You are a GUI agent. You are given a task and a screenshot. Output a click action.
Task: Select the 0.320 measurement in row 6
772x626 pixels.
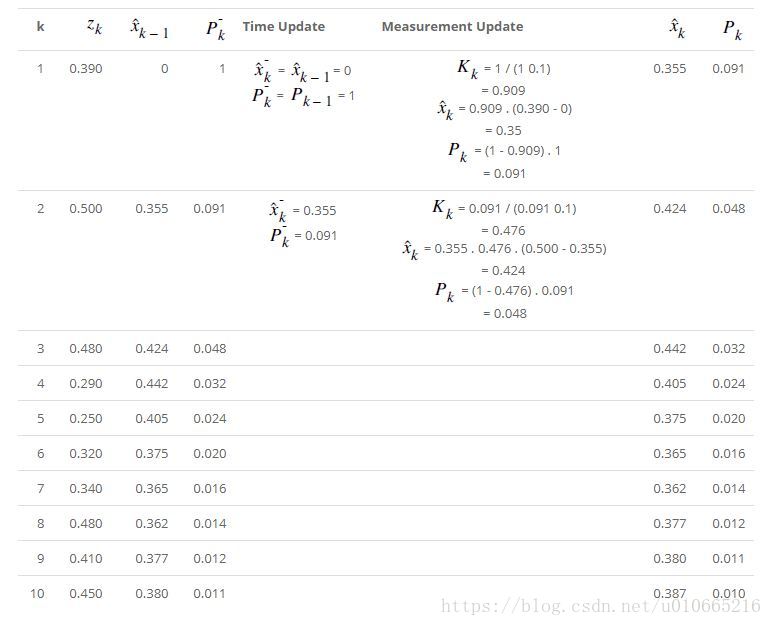(x=85, y=454)
